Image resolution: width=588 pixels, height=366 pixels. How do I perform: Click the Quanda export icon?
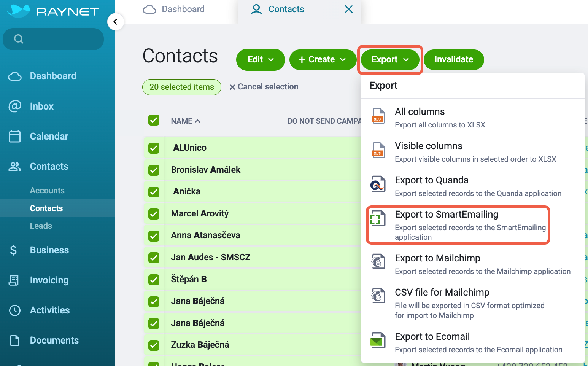point(378,184)
